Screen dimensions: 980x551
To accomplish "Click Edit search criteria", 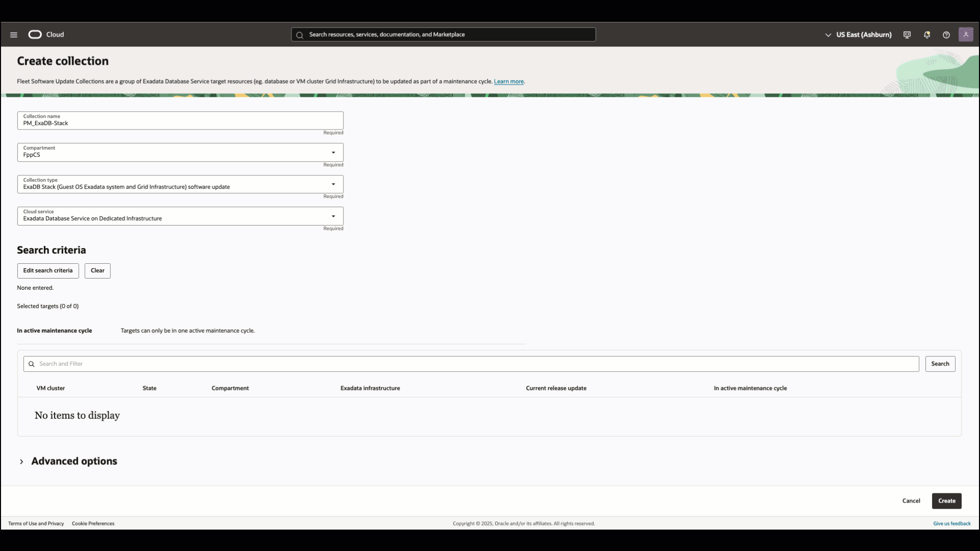I will 48,270.
